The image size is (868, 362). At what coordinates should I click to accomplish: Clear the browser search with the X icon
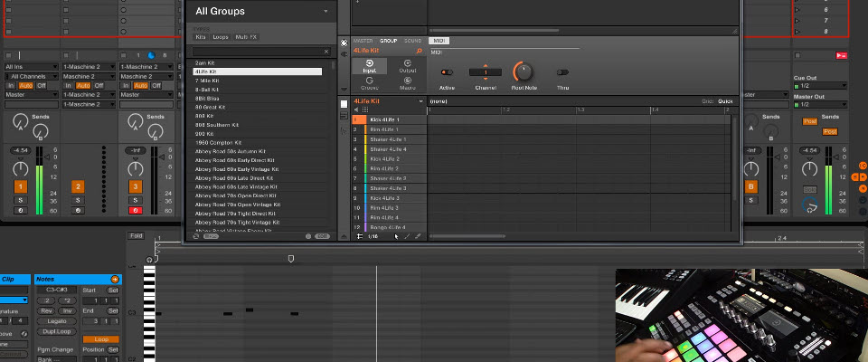pos(326,52)
